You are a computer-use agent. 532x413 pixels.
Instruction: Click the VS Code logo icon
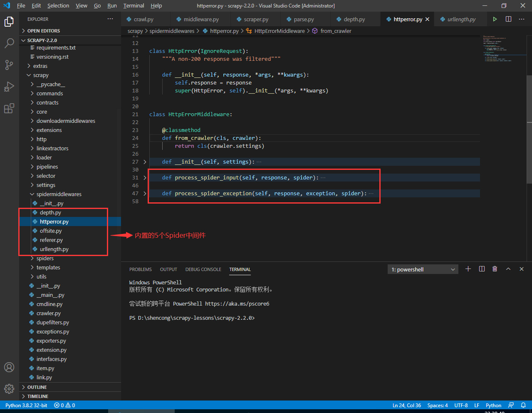[7, 5]
